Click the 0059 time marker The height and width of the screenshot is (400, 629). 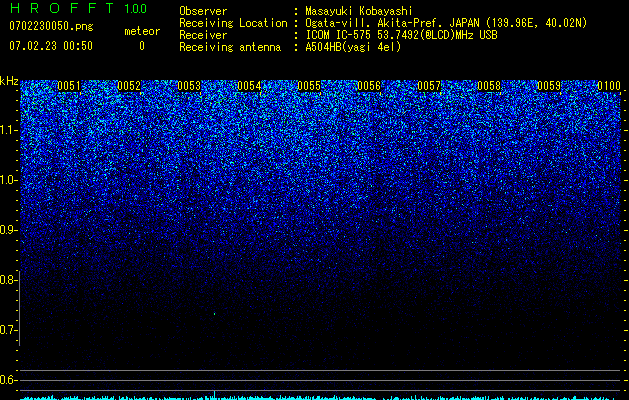click(549, 86)
